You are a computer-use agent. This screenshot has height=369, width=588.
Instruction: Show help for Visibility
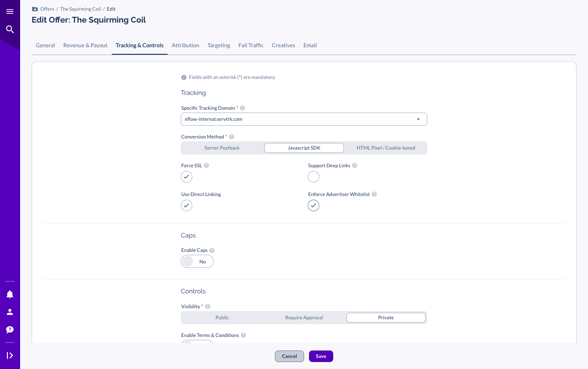point(208,307)
